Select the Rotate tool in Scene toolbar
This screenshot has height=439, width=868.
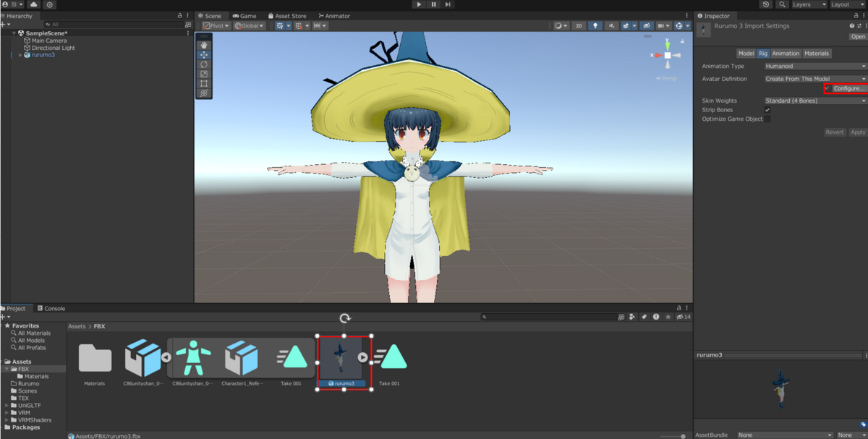pos(205,64)
